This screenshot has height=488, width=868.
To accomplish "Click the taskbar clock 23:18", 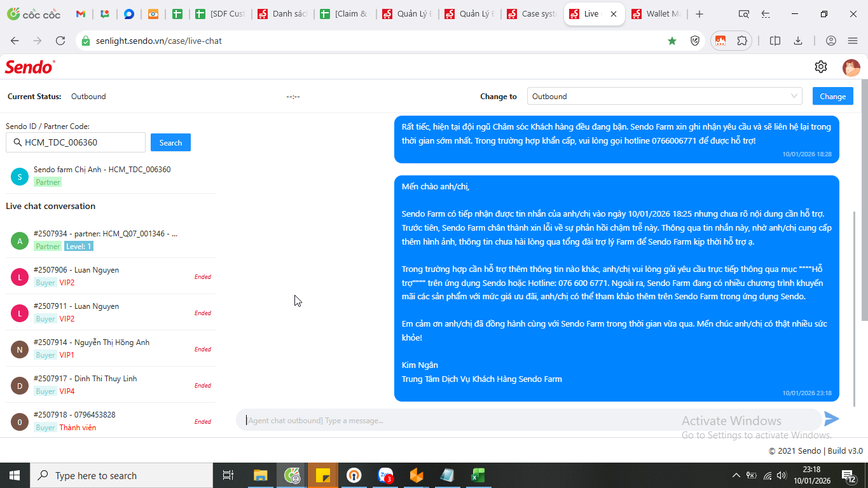I will point(811,475).
